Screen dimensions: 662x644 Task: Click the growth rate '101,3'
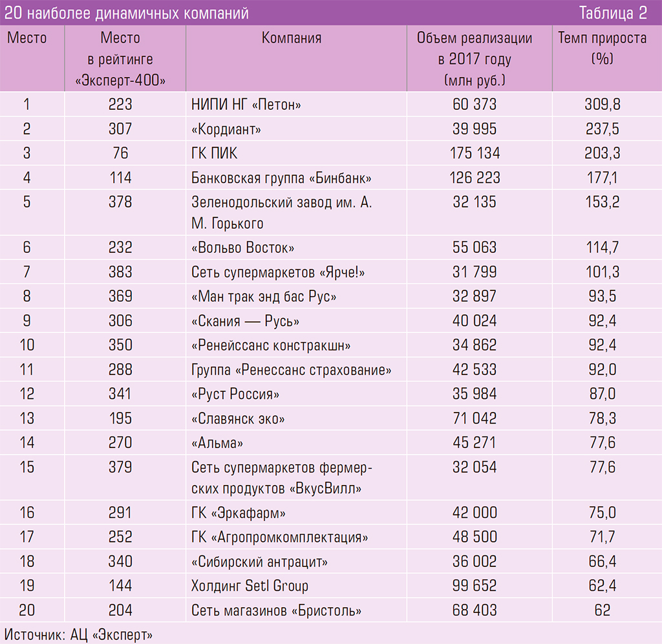click(603, 272)
